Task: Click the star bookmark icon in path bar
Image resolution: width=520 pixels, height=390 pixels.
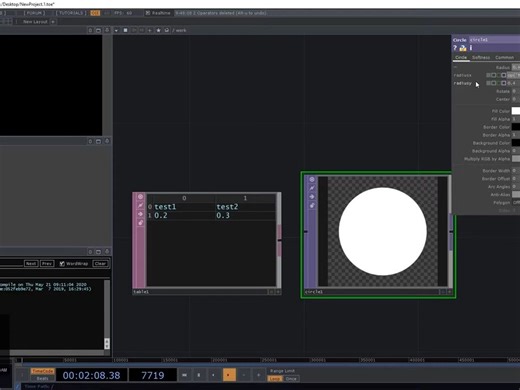Action: click(x=158, y=30)
